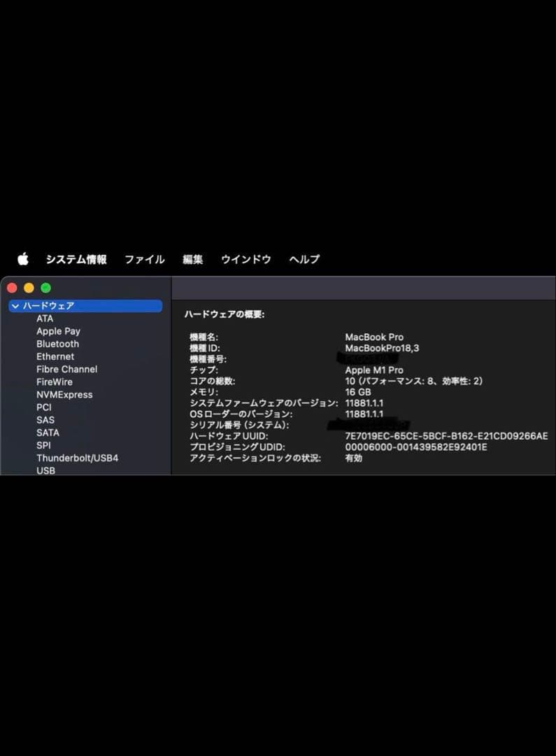Click the system firmware version 11881.1.1 value
Viewport: 556px width, 756px height.
click(x=364, y=403)
